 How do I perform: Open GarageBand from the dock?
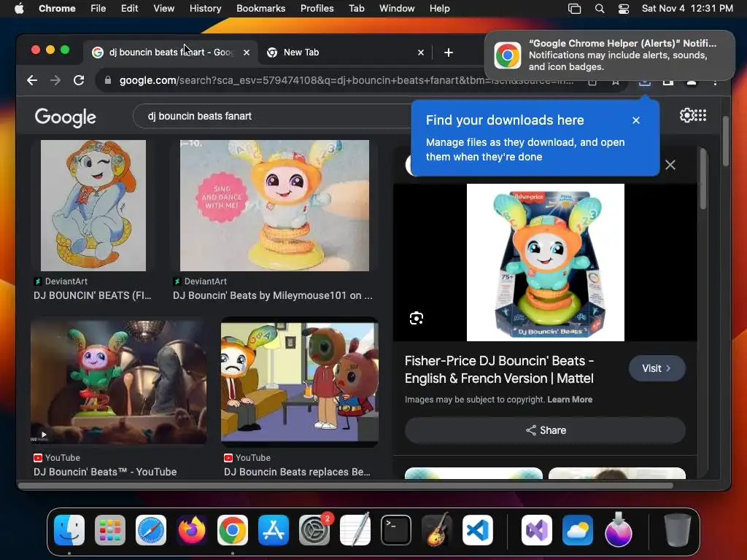click(x=437, y=530)
